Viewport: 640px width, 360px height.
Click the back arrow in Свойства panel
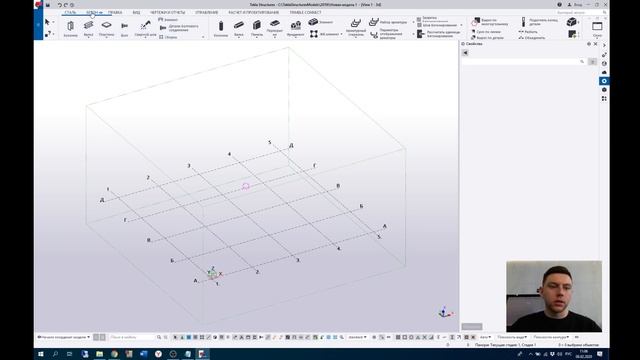click(465, 53)
